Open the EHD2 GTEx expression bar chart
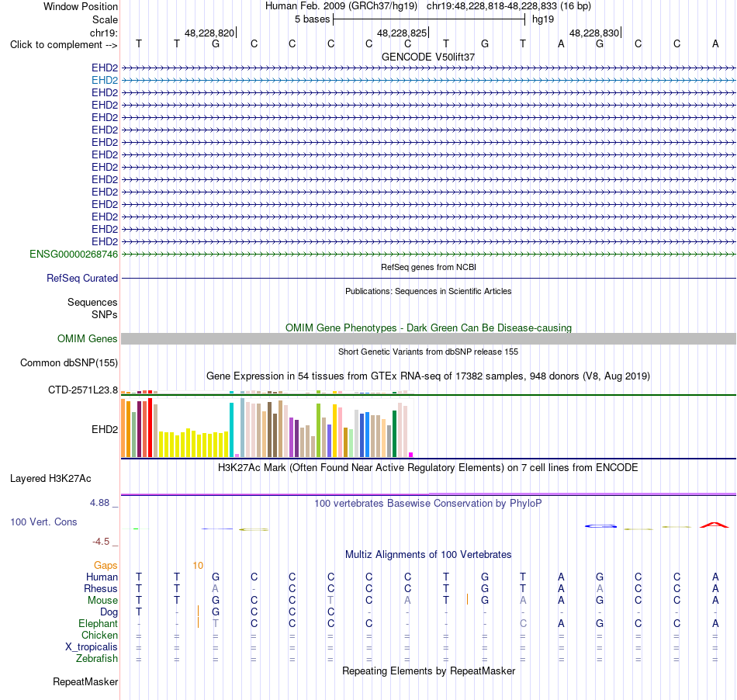The height and width of the screenshot is (700, 737). pyautogui.click(x=267, y=428)
